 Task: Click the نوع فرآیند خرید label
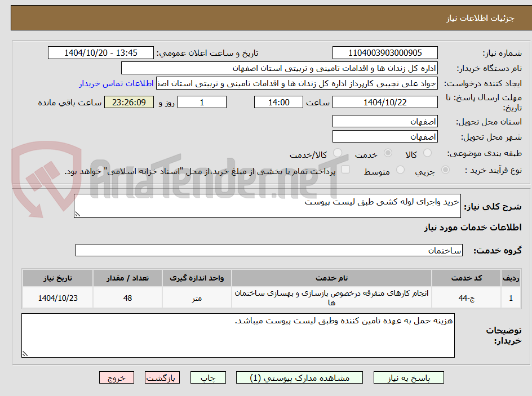click(x=493, y=170)
